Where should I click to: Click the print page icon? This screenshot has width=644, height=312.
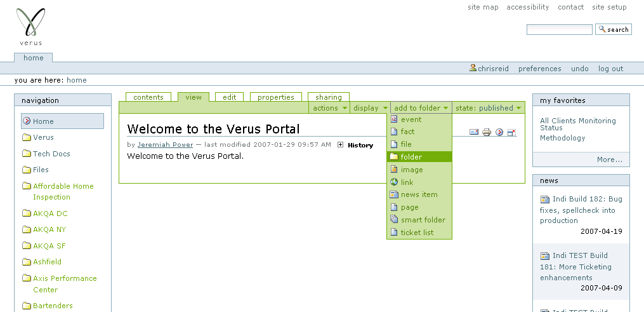[486, 132]
